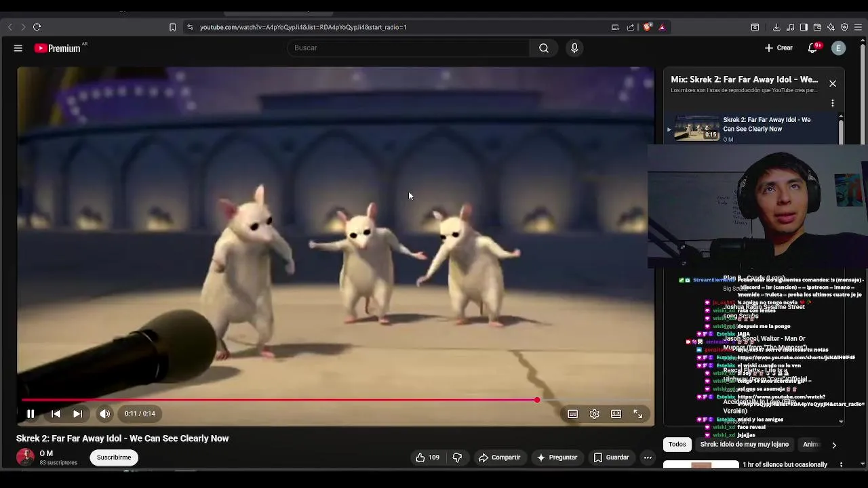
Task: Open Brave VPN shield icon
Action: 844,27
